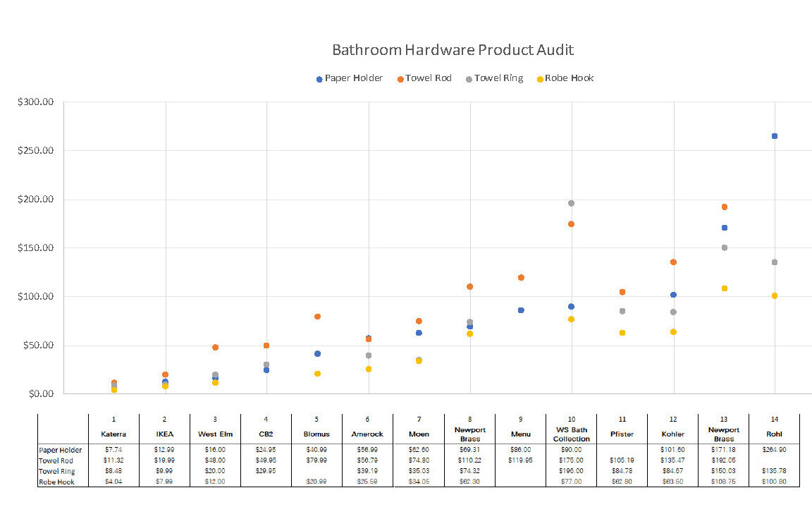This screenshot has height=507, width=812.
Task: Click the chart title Bathroom Hardware Product Audit
Action: pos(453,50)
